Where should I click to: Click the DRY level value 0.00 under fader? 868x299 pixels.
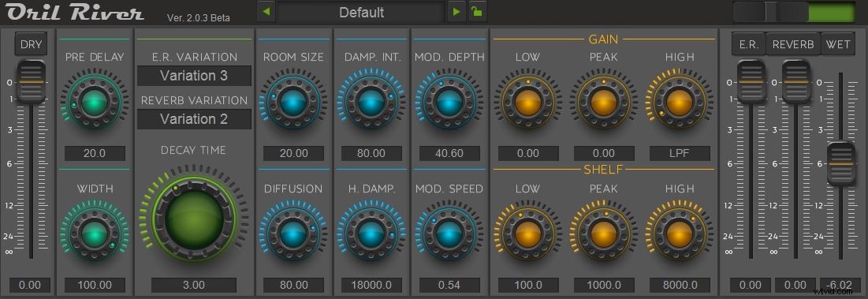pos(30,285)
